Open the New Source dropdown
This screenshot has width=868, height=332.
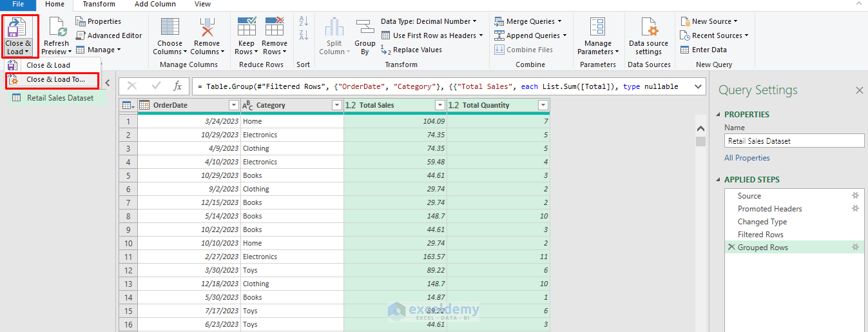point(709,21)
